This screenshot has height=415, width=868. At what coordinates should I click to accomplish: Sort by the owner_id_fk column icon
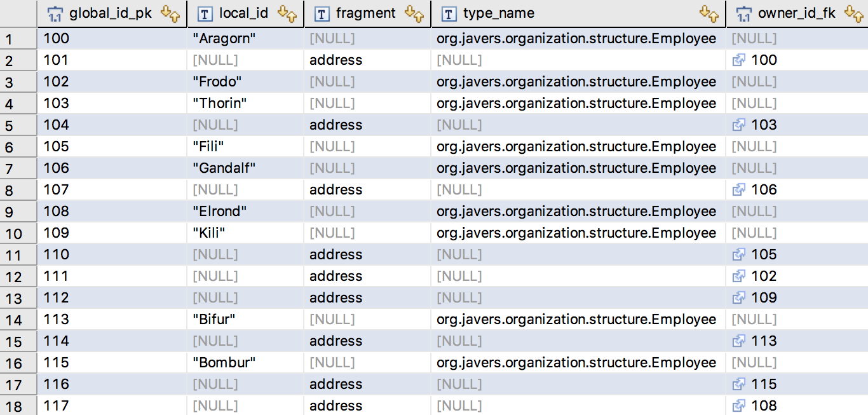(853, 13)
